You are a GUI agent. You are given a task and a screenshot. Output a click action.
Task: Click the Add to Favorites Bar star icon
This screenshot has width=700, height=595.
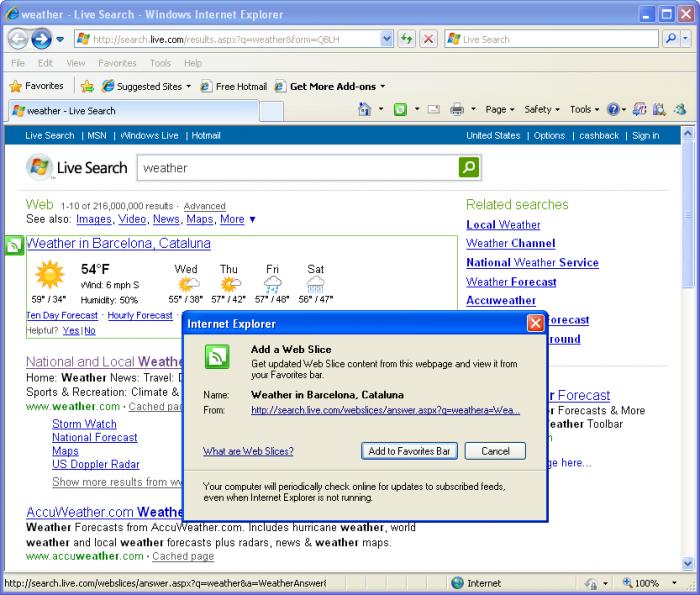coord(87,86)
